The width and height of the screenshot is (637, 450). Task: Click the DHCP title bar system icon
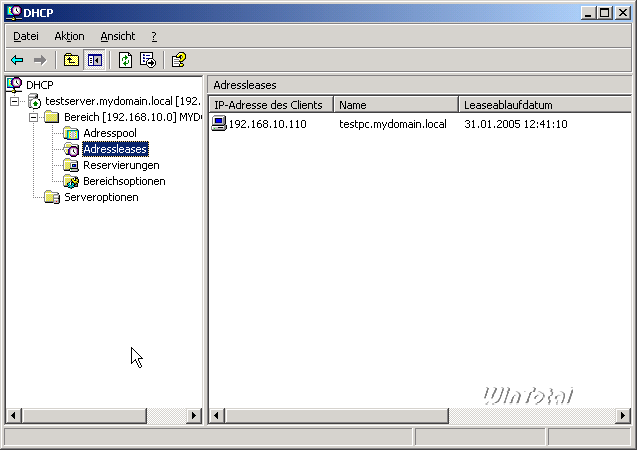pyautogui.click(x=14, y=13)
